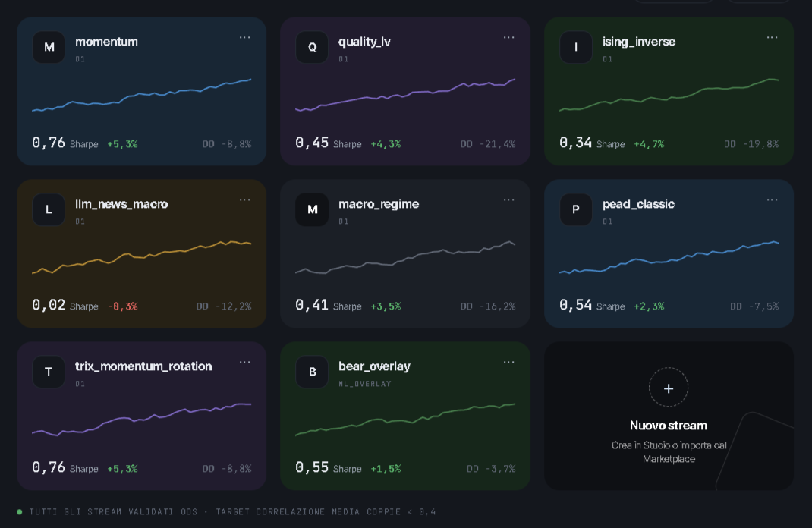Image resolution: width=812 pixels, height=528 pixels.
Task: Click the Crea in Studio description text
Action: (669, 452)
